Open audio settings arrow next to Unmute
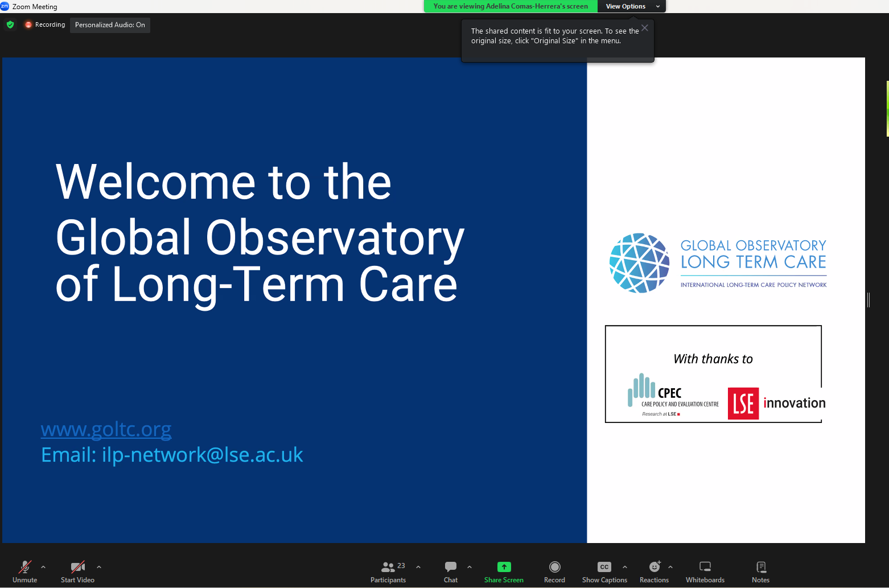Viewport: 889px width, 588px height. (x=43, y=567)
